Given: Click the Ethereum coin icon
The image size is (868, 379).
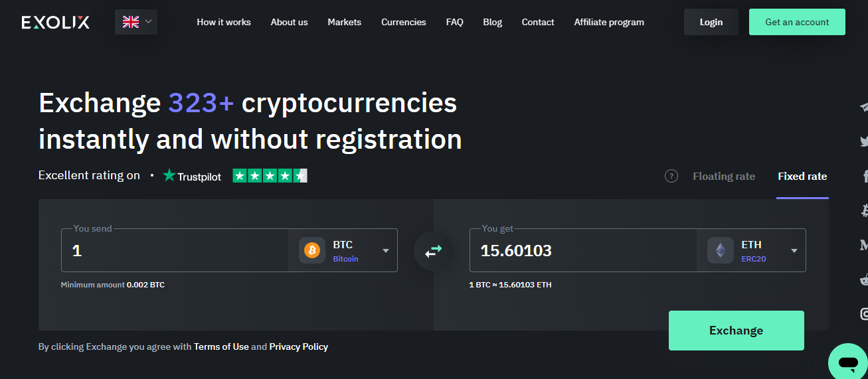Looking at the screenshot, I should click(x=721, y=250).
